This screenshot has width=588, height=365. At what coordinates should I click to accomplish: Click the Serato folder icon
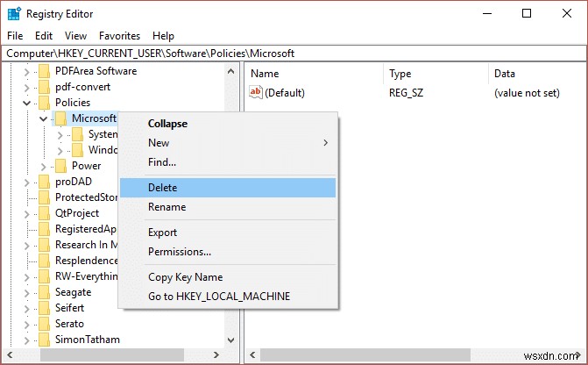[44, 323]
